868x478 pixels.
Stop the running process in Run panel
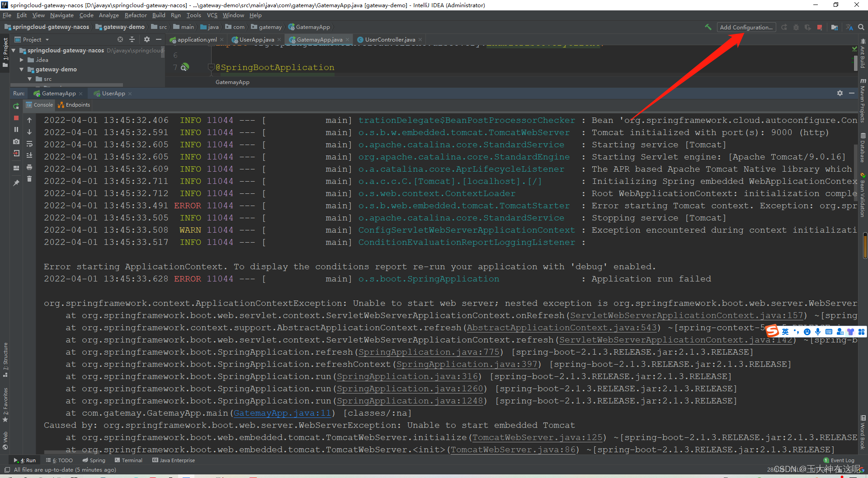click(x=16, y=118)
